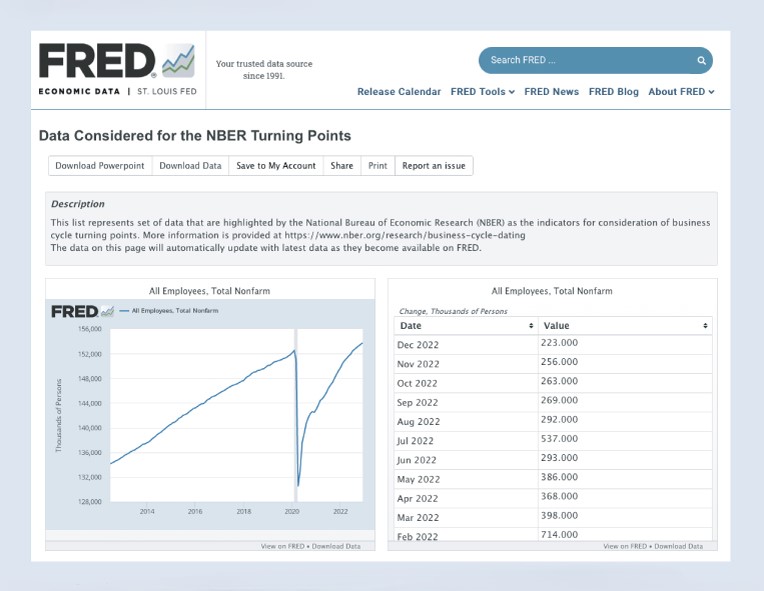The image size is (764, 591).
Task: Click the value 537.000
Action: [559, 438]
